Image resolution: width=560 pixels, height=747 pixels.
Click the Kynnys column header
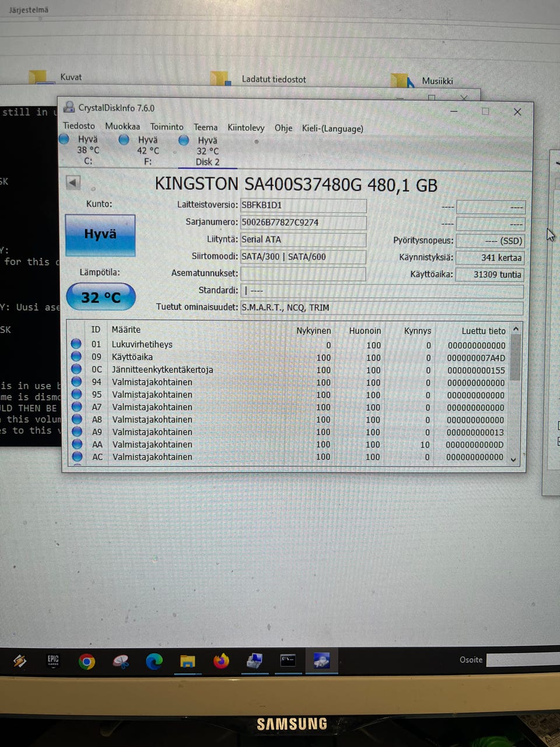tap(418, 331)
